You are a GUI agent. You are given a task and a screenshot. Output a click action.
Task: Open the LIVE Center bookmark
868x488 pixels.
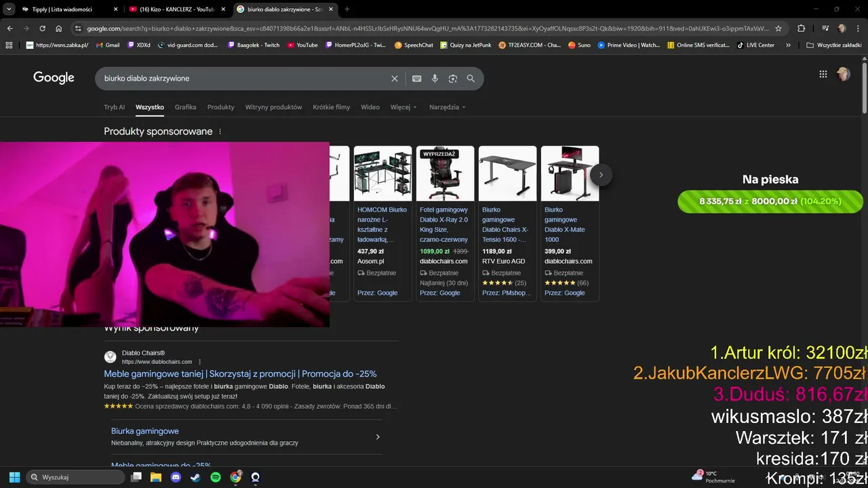[x=755, y=45]
